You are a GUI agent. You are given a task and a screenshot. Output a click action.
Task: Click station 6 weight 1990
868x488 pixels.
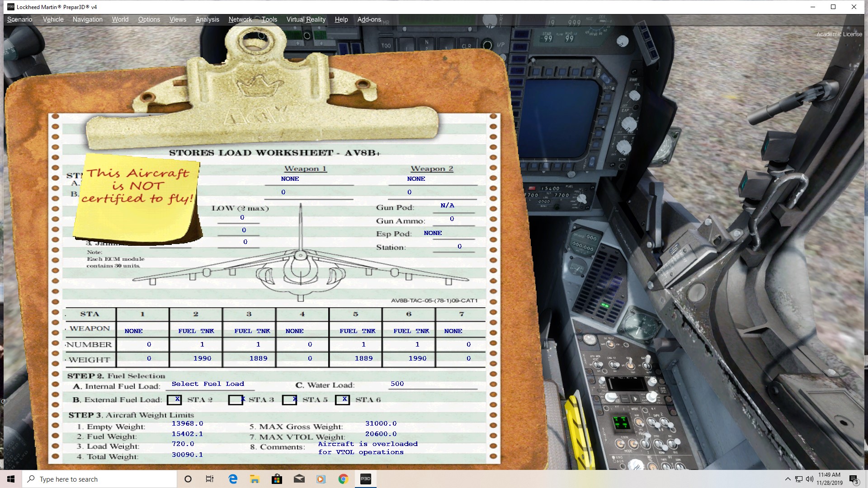[x=418, y=358]
